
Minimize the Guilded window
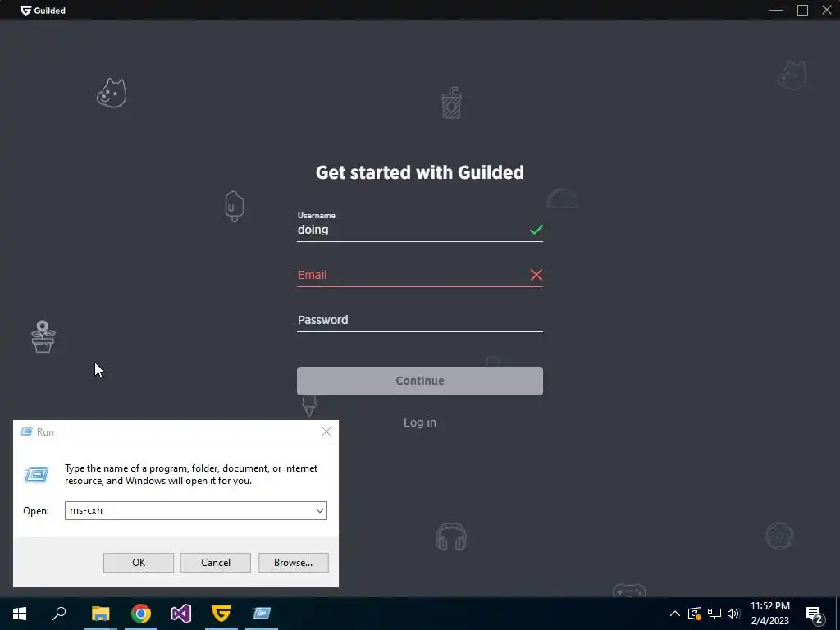coord(776,10)
